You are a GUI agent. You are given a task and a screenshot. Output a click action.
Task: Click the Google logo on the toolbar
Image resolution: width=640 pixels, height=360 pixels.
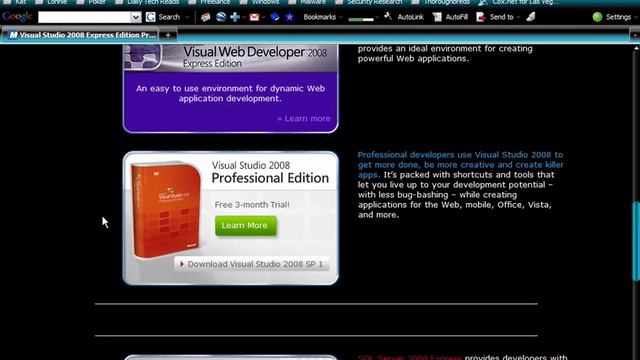17,17
